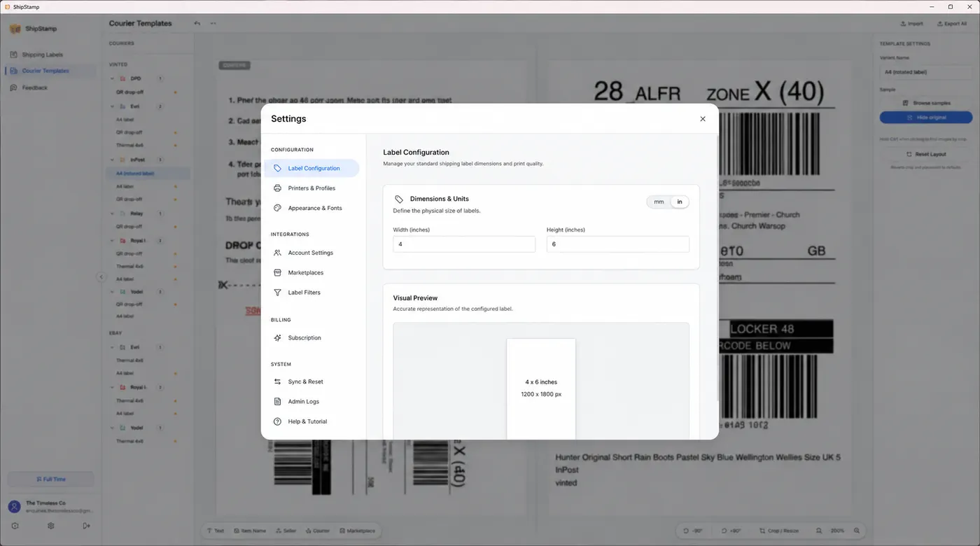Select the Label Configuration settings tab
The width and height of the screenshot is (980, 546).
(x=311, y=168)
